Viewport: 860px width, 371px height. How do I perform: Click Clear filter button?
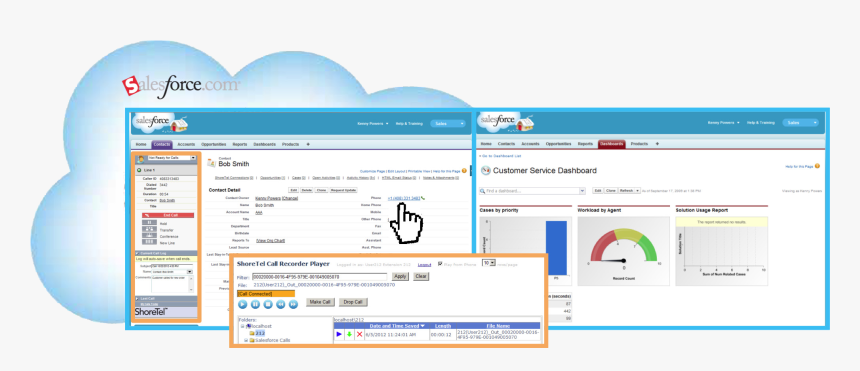(x=421, y=277)
